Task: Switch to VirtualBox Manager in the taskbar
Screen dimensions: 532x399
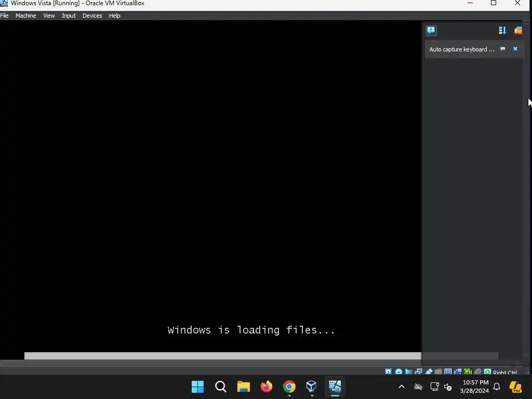Action: pyautogui.click(x=312, y=386)
